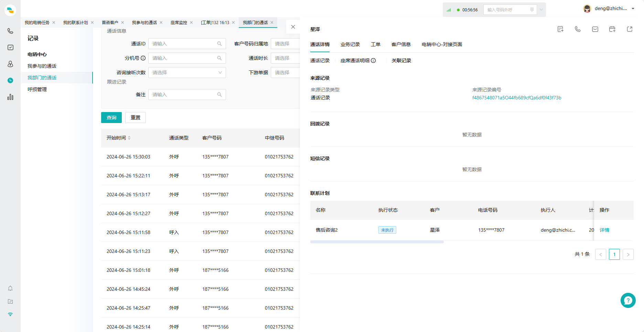The height and width of the screenshot is (332, 644).
Task: Click the 重置 button
Action: [x=136, y=118]
